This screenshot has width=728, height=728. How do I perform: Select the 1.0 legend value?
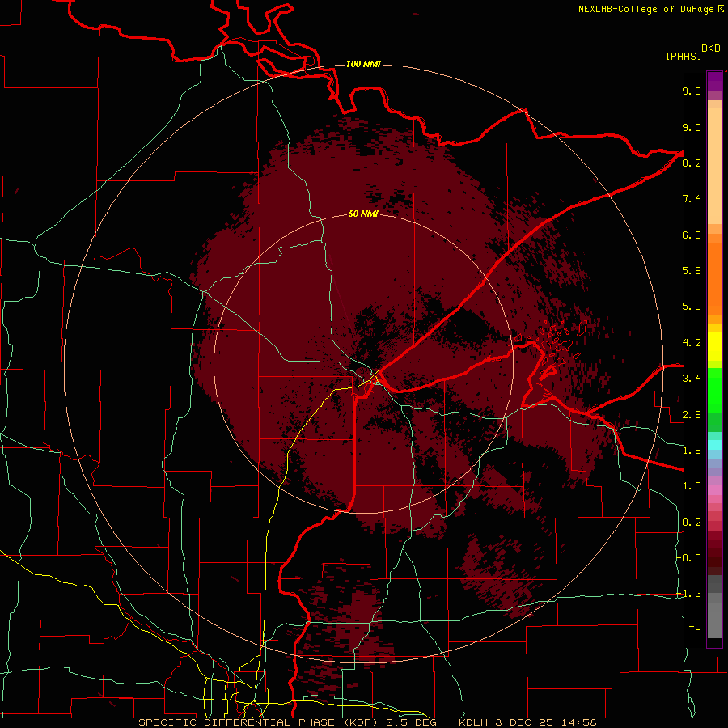point(692,486)
